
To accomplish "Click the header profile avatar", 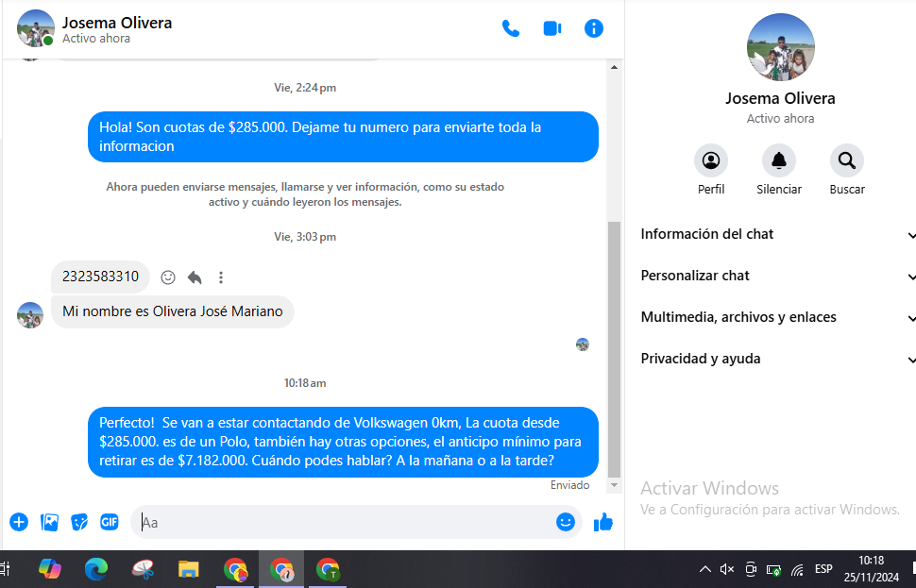I will (36, 28).
